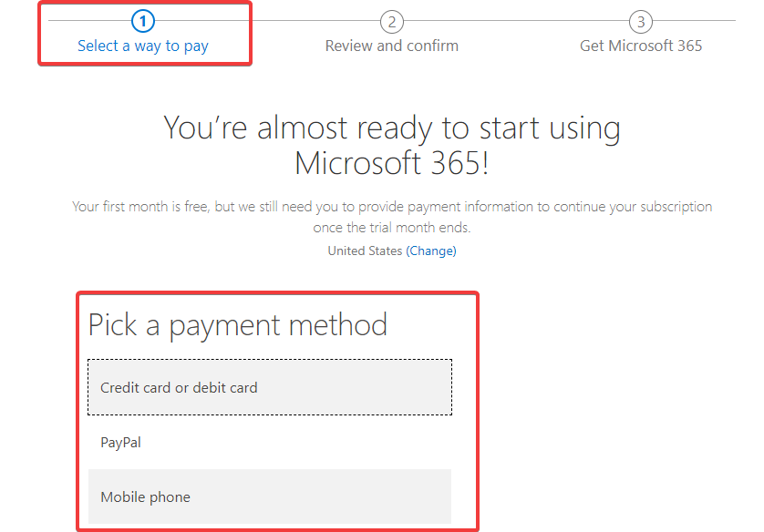Click the numbered circle beside Review and confirm
The width and height of the screenshot is (764, 532).
(391, 20)
